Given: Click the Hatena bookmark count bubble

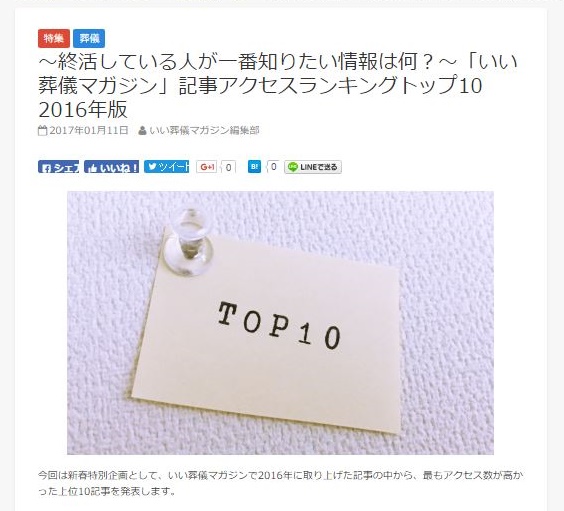Looking at the screenshot, I should point(273,166).
